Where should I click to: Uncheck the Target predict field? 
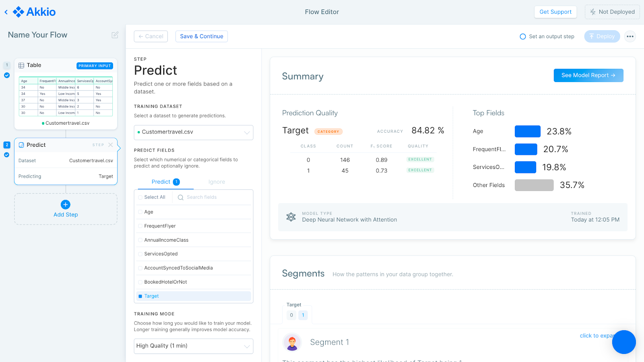point(140,296)
